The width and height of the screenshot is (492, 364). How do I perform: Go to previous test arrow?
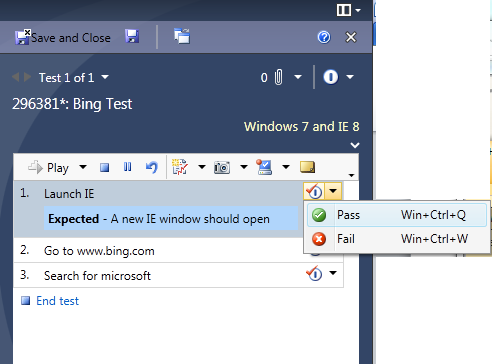point(15,77)
